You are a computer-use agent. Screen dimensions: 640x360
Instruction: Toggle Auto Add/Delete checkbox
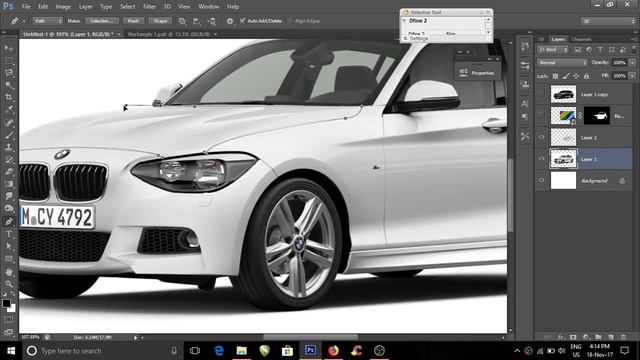[x=243, y=20]
